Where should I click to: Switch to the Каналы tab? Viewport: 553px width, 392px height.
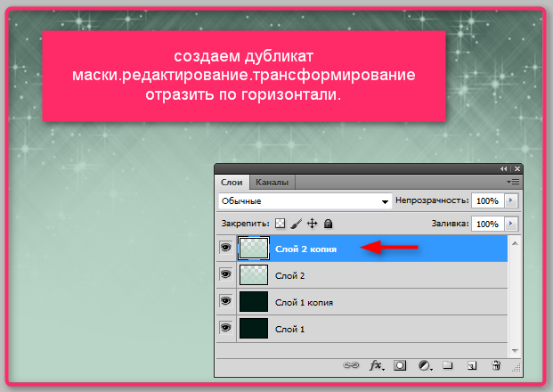coord(272,183)
